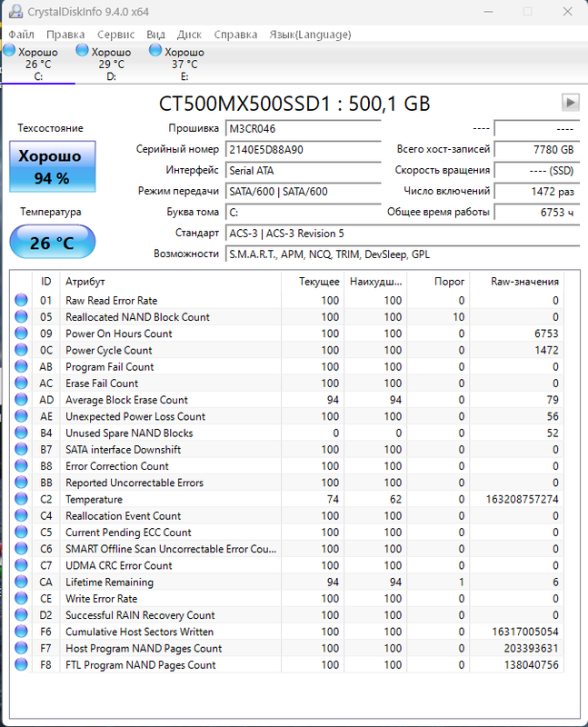Open the Справка menu
588x727 pixels.
click(235, 35)
